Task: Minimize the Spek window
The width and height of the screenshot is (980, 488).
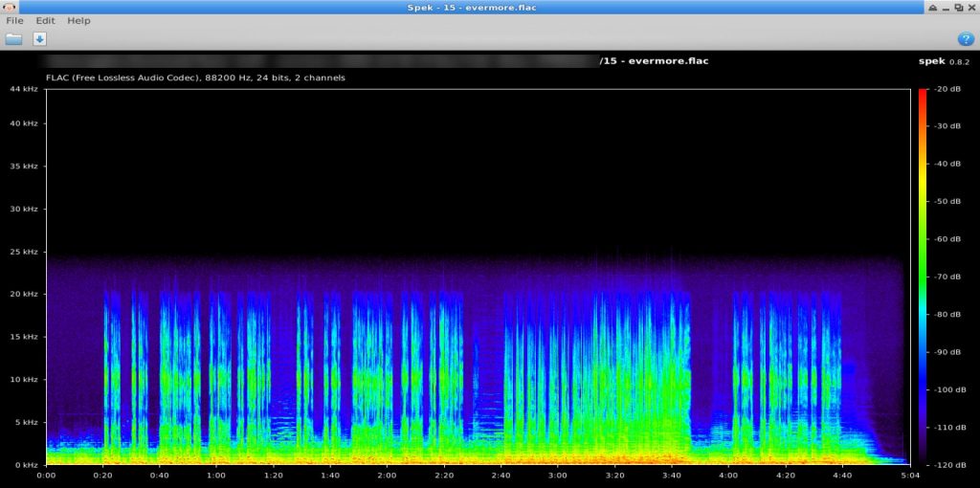Action: tap(947, 8)
